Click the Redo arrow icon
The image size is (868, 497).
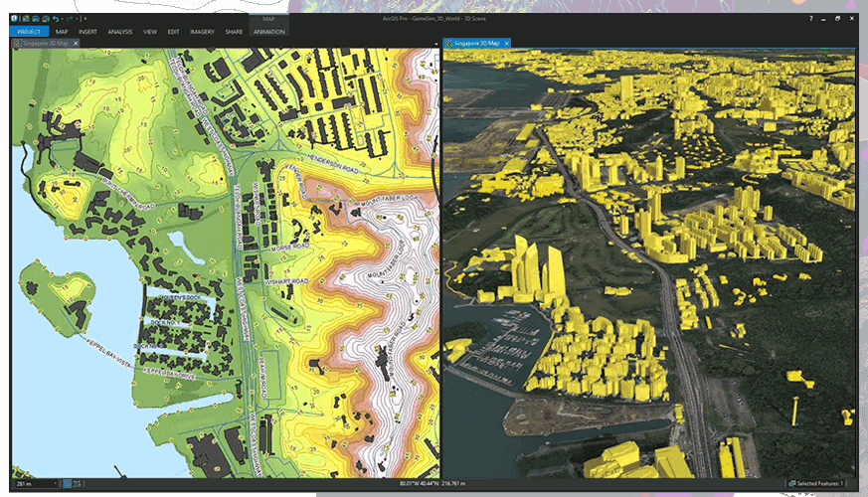(x=70, y=19)
